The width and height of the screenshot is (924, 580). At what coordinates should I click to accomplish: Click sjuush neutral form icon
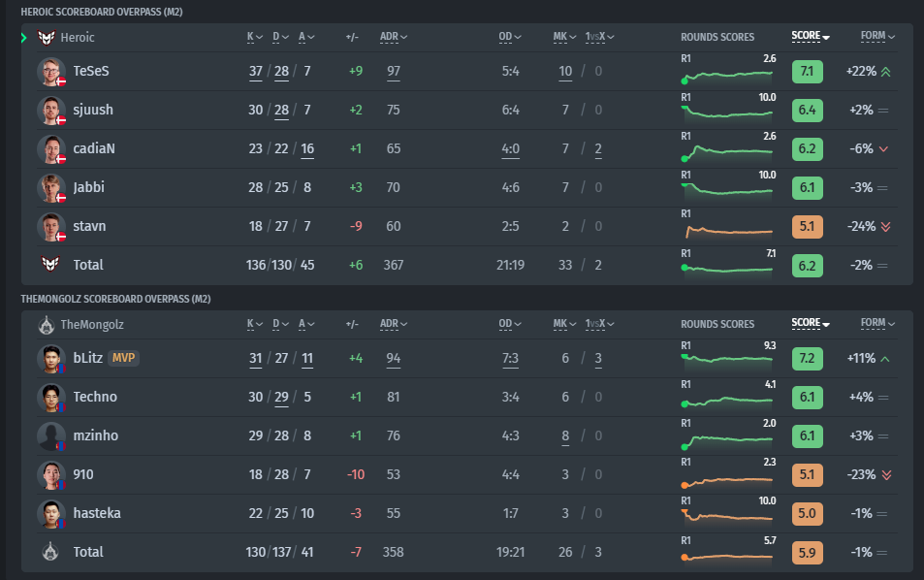click(x=882, y=111)
